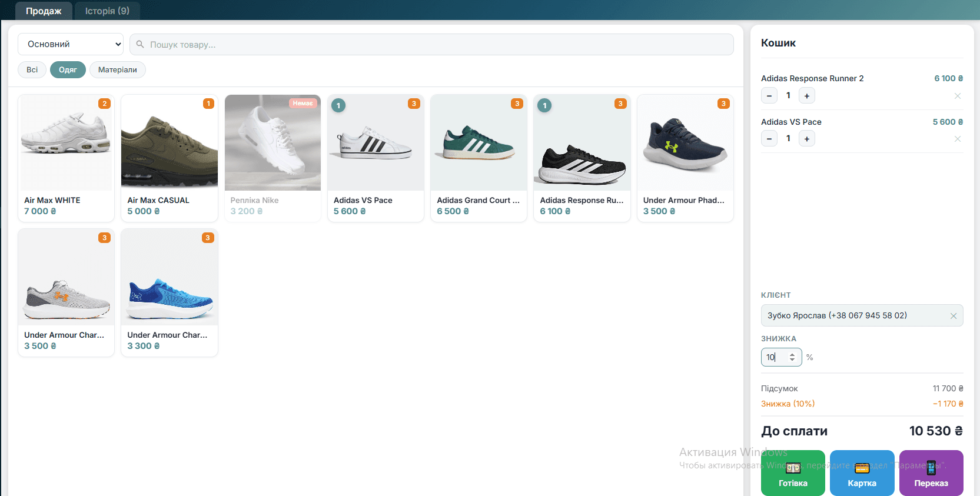980x496 pixels.
Task: Click the stock badge on Adidas Grand Court
Action: pos(517,104)
